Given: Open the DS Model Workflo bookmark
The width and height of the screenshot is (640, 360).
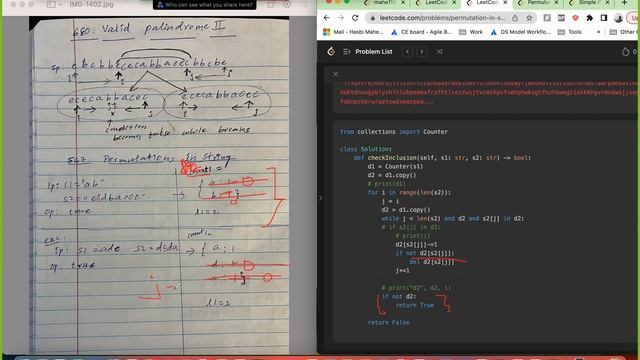Looking at the screenshot, I should point(520,32).
